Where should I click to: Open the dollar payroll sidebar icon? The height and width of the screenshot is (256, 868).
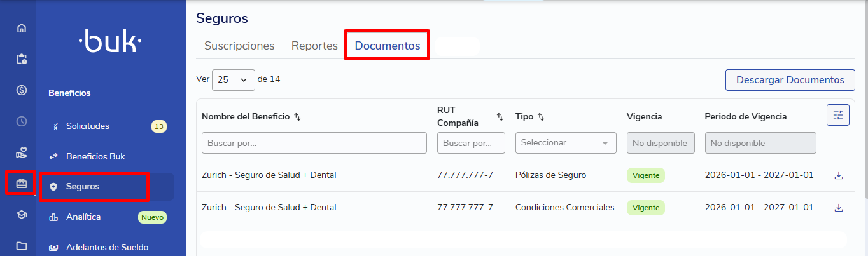coord(21,90)
